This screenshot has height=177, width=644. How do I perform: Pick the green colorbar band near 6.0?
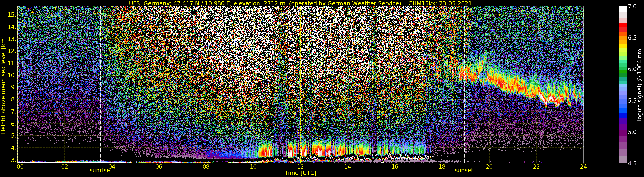tap(623, 73)
